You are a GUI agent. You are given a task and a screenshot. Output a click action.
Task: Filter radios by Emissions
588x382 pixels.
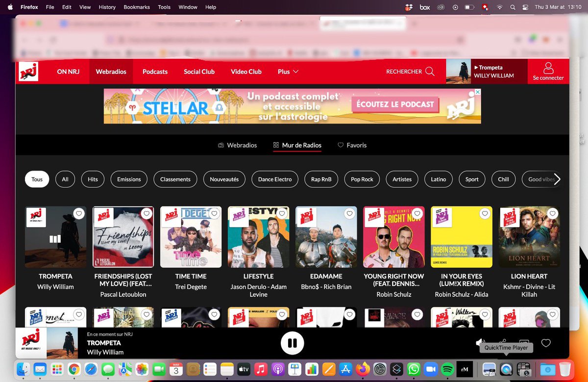[x=129, y=179]
